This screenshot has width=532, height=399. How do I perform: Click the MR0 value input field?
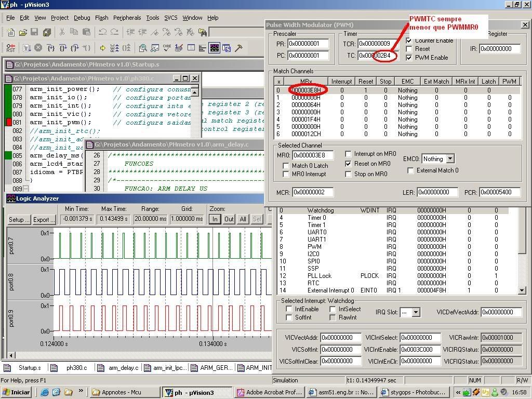click(313, 155)
